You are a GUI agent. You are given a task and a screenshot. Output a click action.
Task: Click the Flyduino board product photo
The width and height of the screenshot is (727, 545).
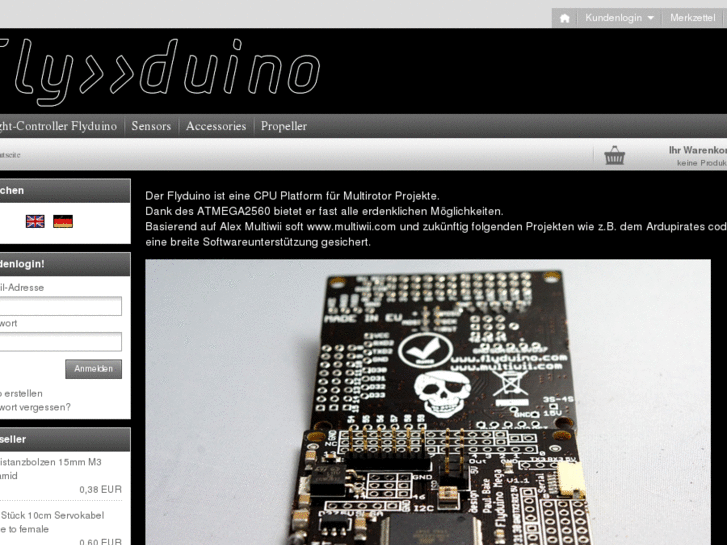pos(427,402)
